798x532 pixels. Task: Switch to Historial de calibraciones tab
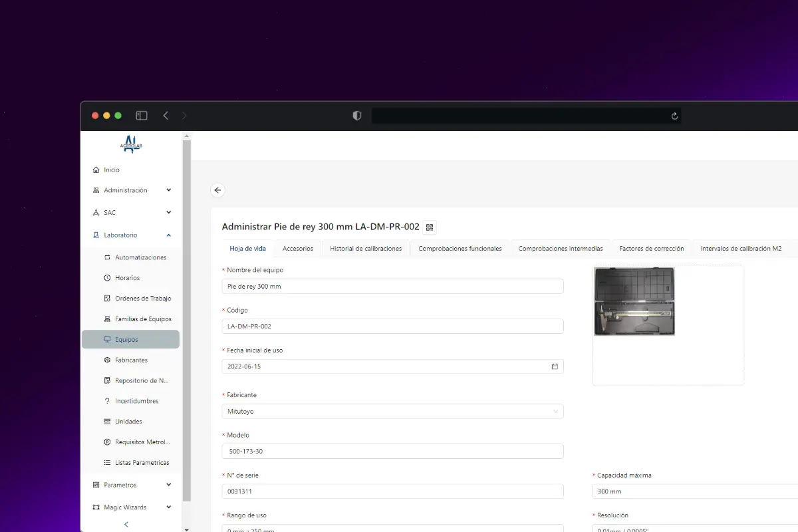coord(366,249)
